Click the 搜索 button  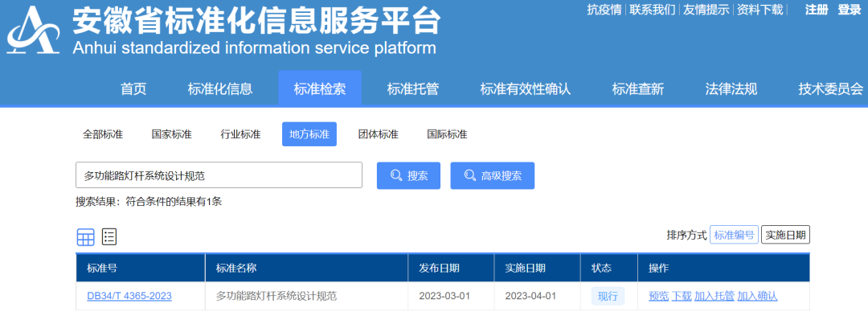(408, 175)
